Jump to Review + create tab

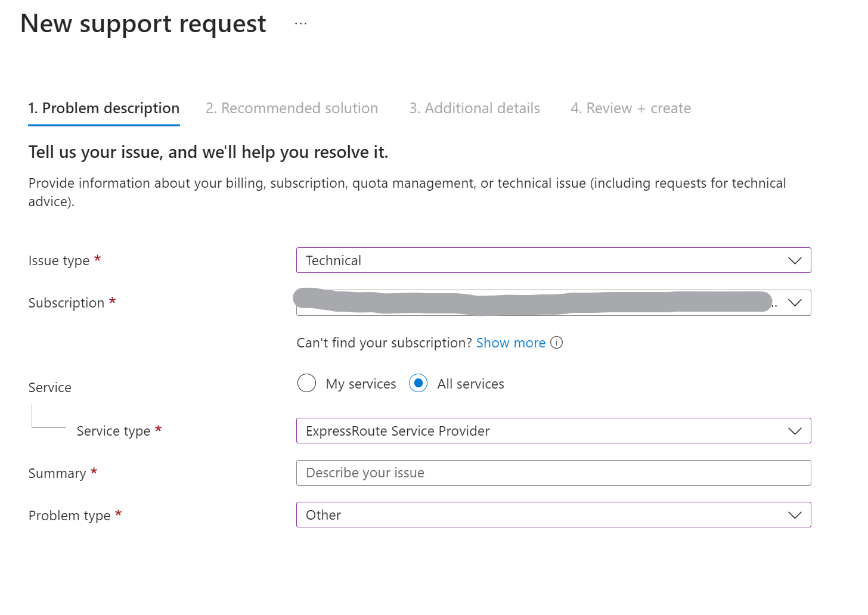pos(631,108)
